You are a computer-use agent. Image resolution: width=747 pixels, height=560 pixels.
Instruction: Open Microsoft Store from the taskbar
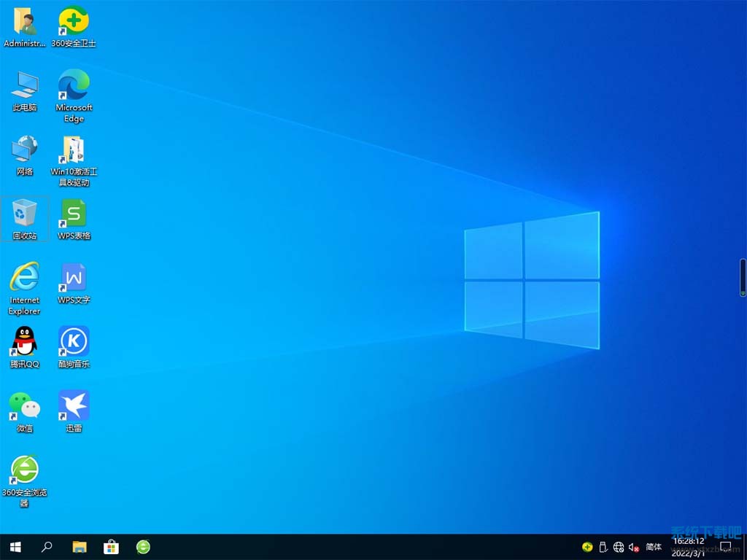(111, 547)
